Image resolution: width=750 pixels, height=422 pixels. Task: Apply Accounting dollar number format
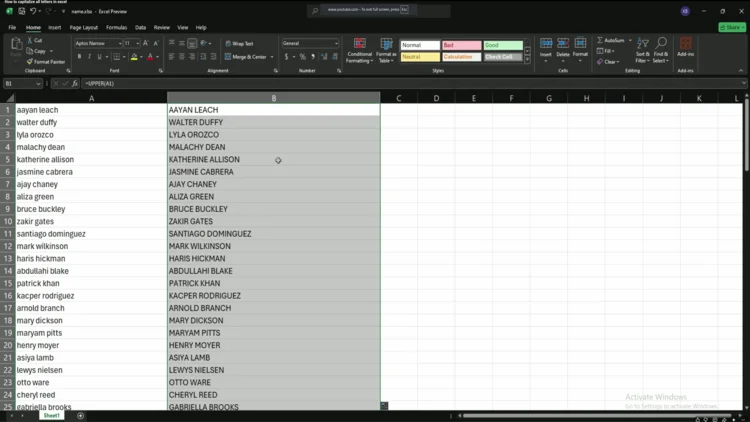[x=287, y=57]
